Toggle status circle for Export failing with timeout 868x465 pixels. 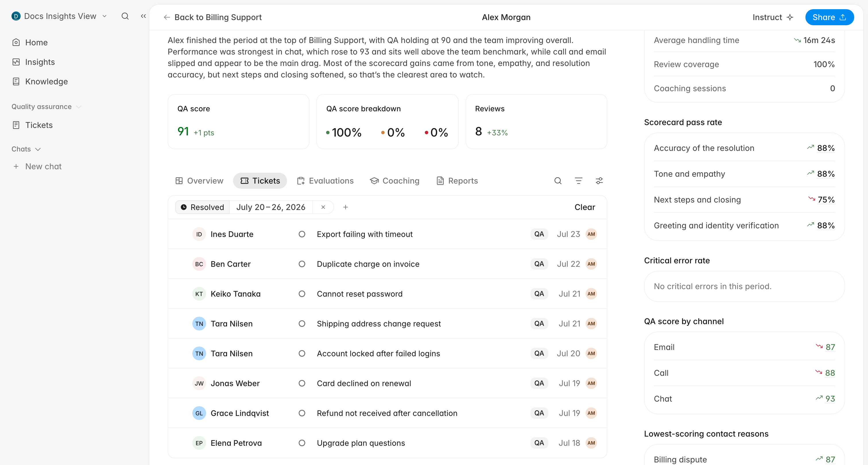(x=302, y=234)
